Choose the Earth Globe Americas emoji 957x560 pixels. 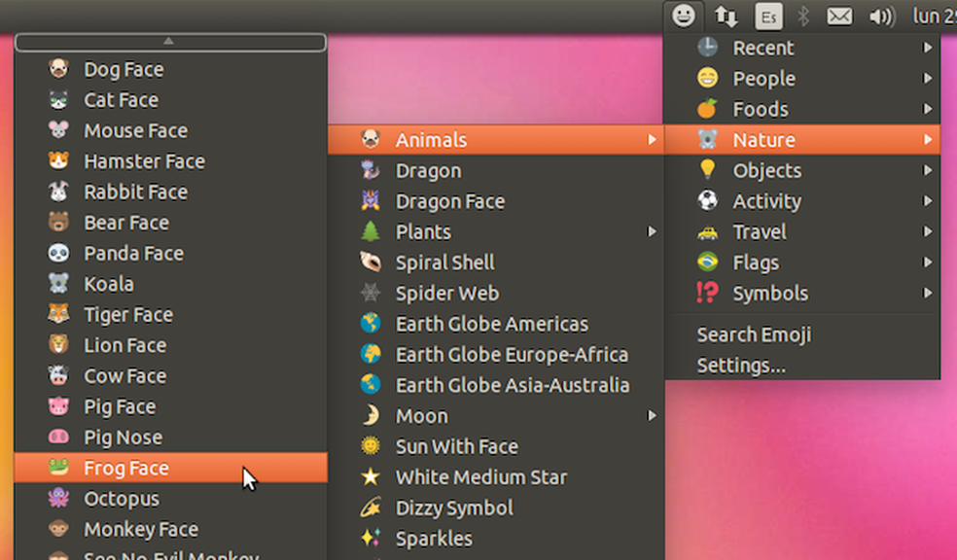pyautogui.click(x=492, y=324)
